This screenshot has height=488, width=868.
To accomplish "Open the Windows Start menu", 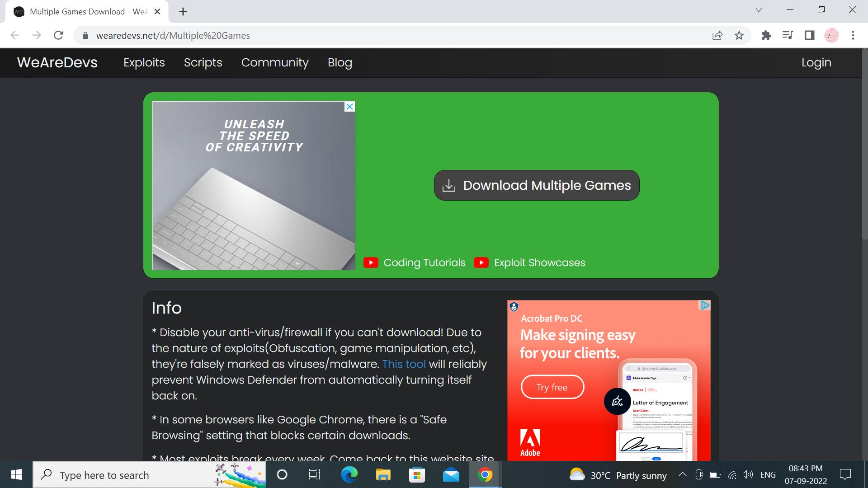I will 16,475.
